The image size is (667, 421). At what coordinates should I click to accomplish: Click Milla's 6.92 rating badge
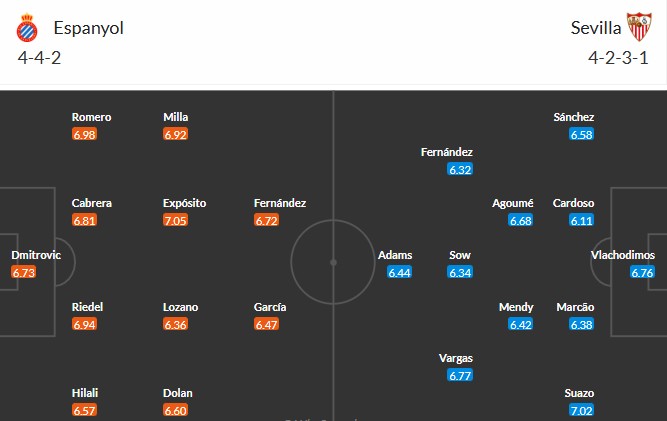[x=175, y=134]
